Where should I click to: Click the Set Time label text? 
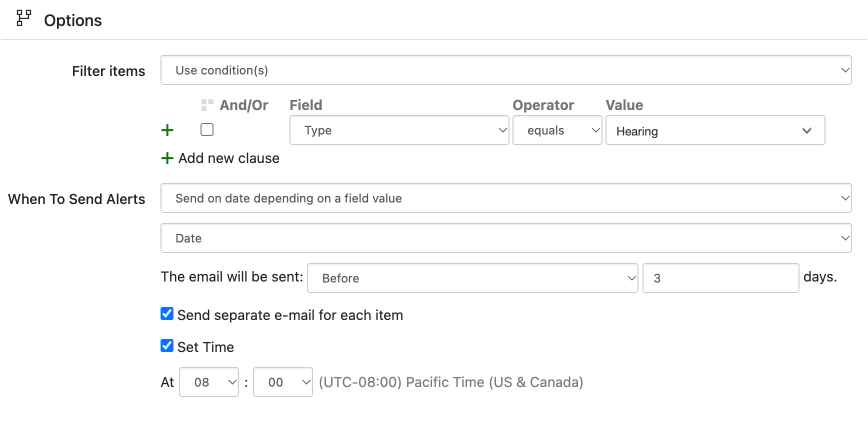[x=205, y=347]
